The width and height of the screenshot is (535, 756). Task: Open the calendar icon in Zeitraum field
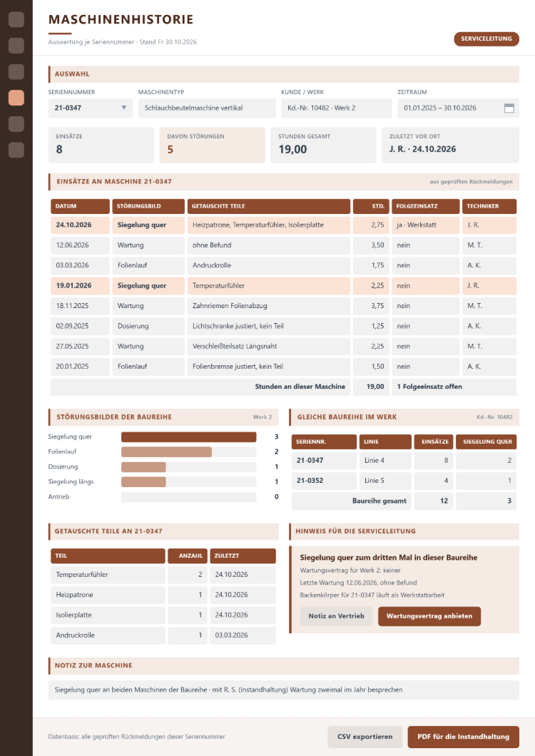[x=509, y=108]
